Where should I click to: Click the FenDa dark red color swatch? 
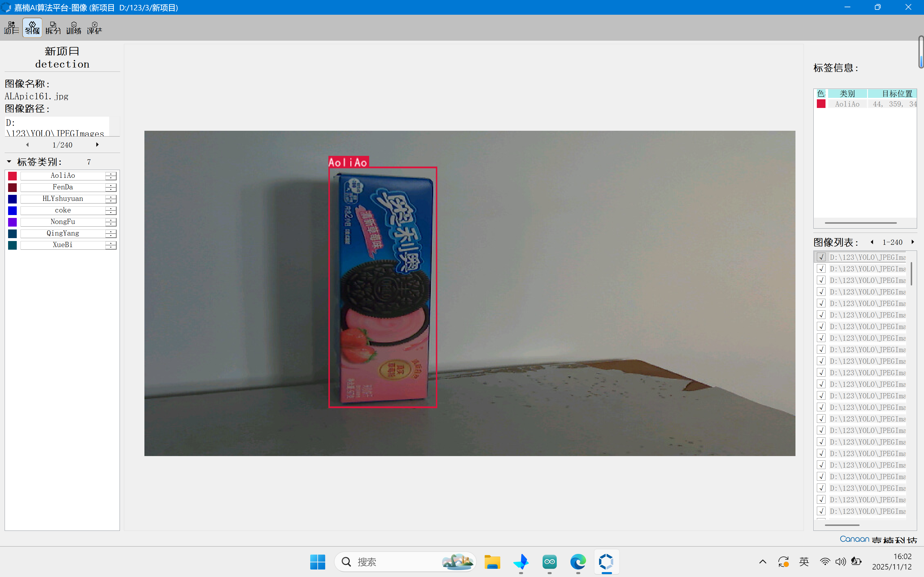(12, 187)
